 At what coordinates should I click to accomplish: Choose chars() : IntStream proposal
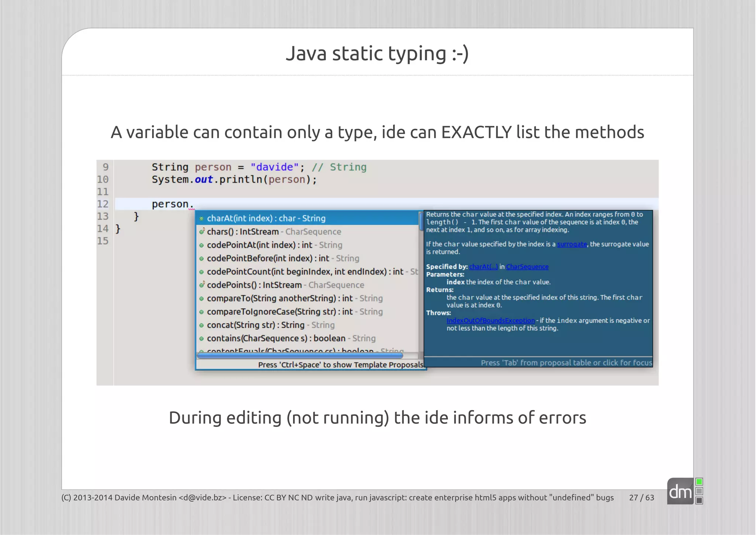[x=307, y=232]
